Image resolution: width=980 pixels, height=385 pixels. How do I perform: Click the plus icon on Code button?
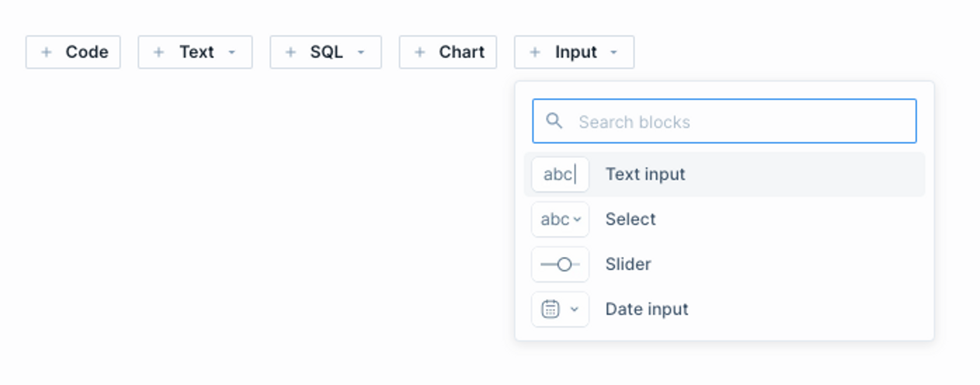click(46, 52)
